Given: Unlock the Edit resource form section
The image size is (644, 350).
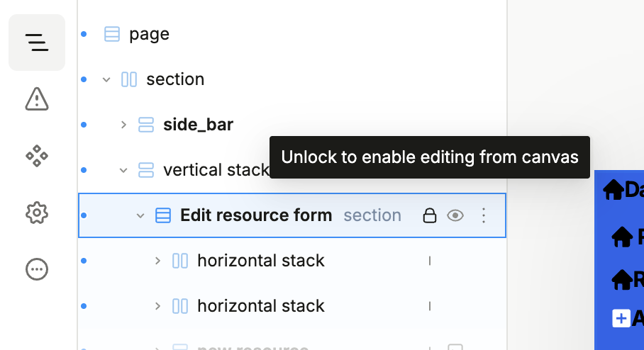Looking at the screenshot, I should coord(430,215).
